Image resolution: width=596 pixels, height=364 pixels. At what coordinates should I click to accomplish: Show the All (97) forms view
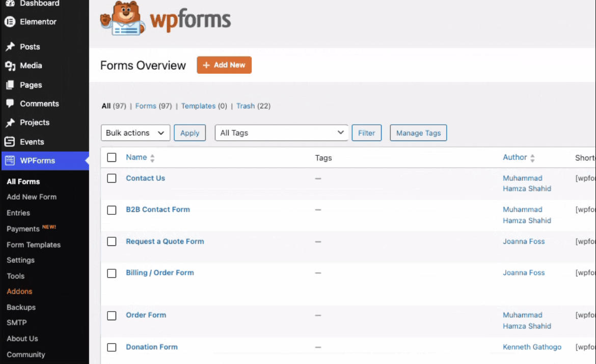click(114, 106)
